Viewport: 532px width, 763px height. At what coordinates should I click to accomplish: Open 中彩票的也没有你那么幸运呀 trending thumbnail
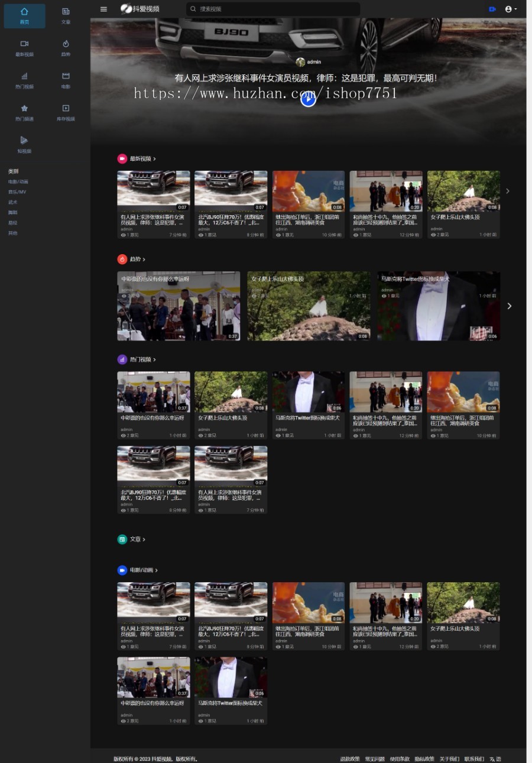point(179,306)
